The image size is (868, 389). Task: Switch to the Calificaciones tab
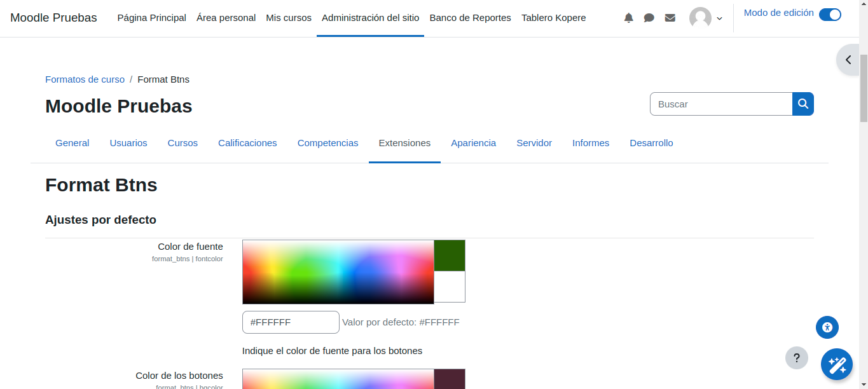pos(247,143)
